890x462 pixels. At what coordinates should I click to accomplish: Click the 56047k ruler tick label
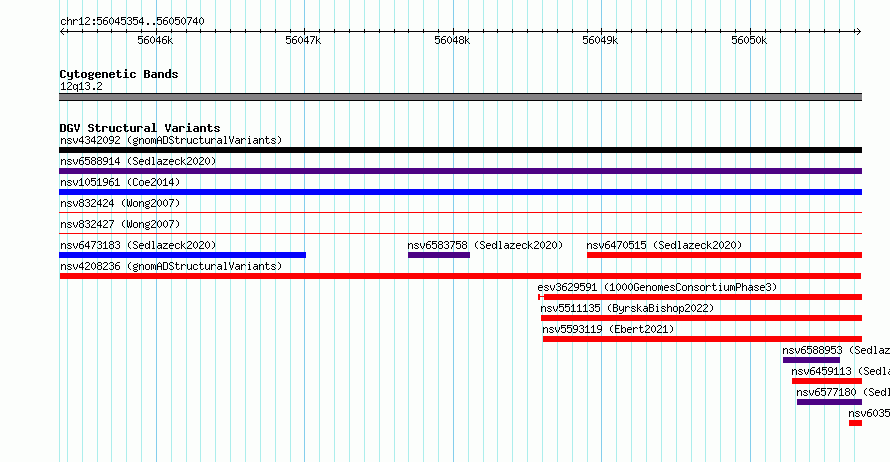pos(303,40)
